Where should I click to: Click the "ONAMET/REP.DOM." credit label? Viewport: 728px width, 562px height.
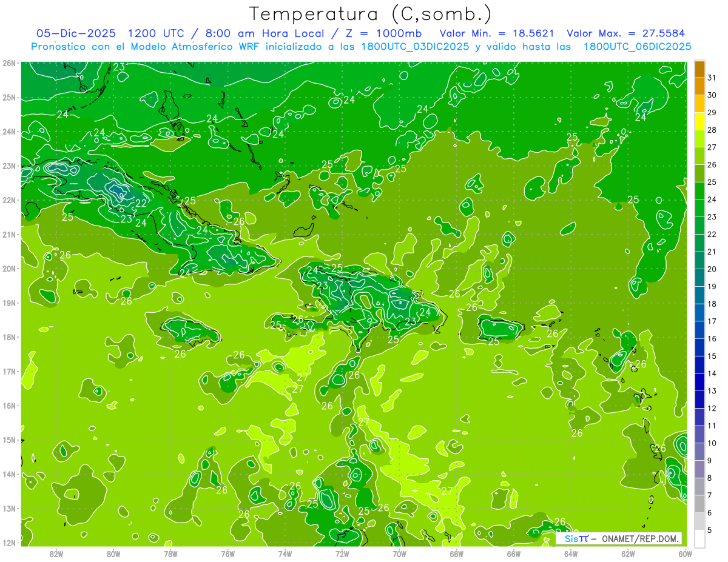tap(640, 538)
